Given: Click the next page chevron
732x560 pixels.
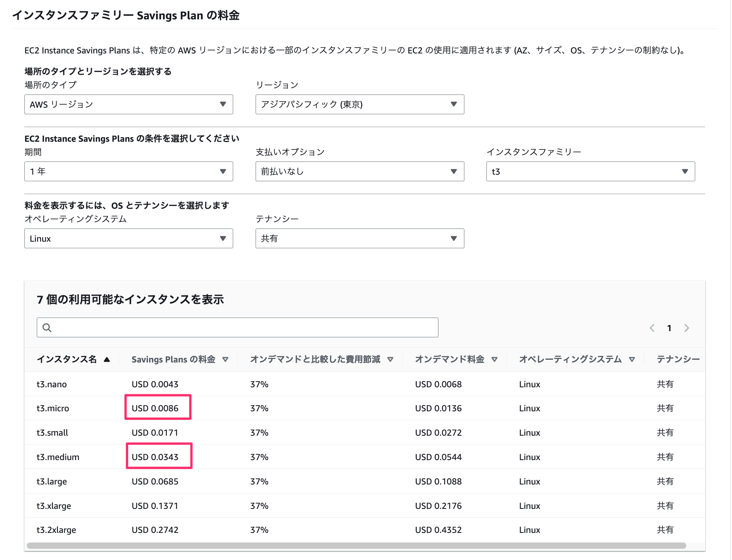Looking at the screenshot, I should point(686,328).
